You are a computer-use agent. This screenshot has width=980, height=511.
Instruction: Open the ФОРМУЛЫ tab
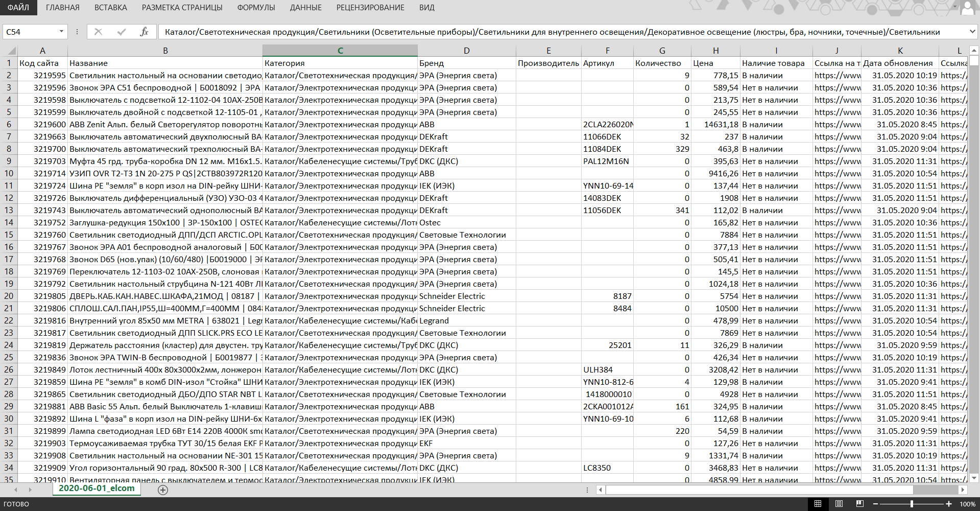256,8
